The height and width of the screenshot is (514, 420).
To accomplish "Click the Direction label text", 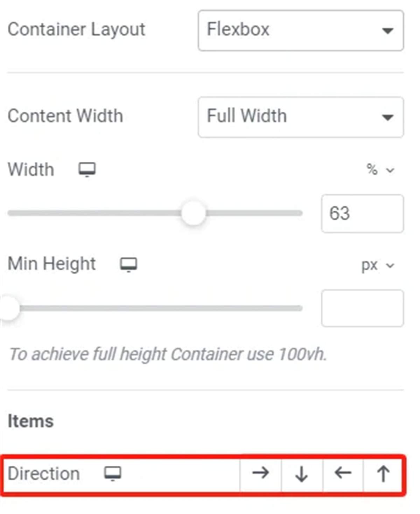I will (x=44, y=474).
